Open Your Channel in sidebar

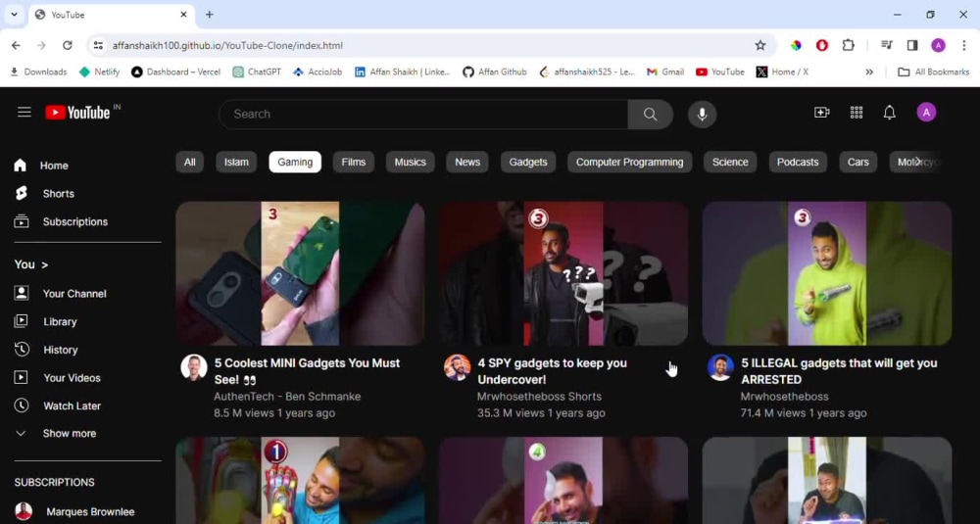60,294
